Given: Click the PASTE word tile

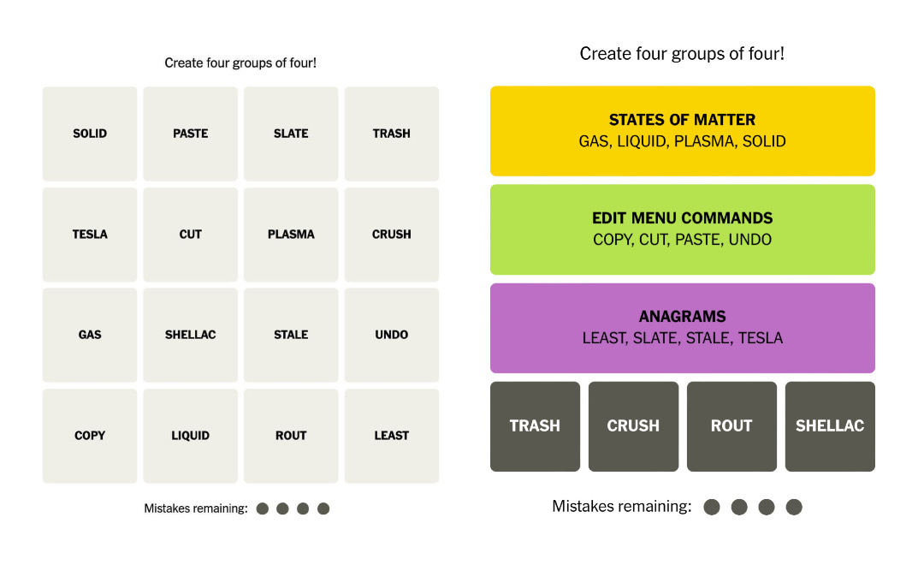Looking at the screenshot, I should [190, 134].
